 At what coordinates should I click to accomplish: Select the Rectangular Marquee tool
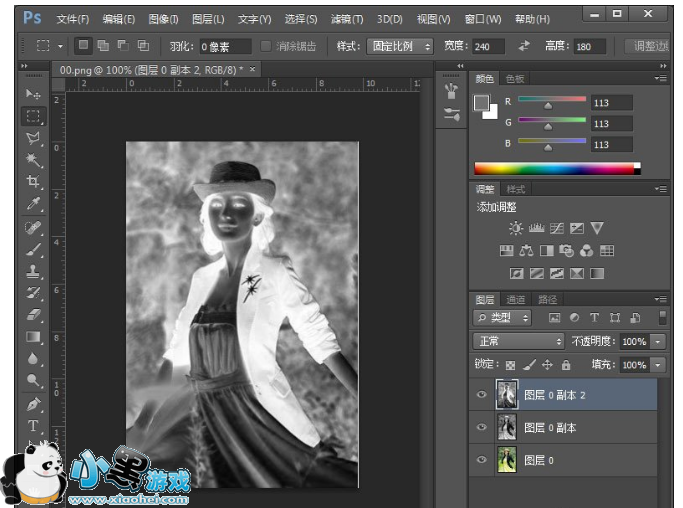point(33,116)
